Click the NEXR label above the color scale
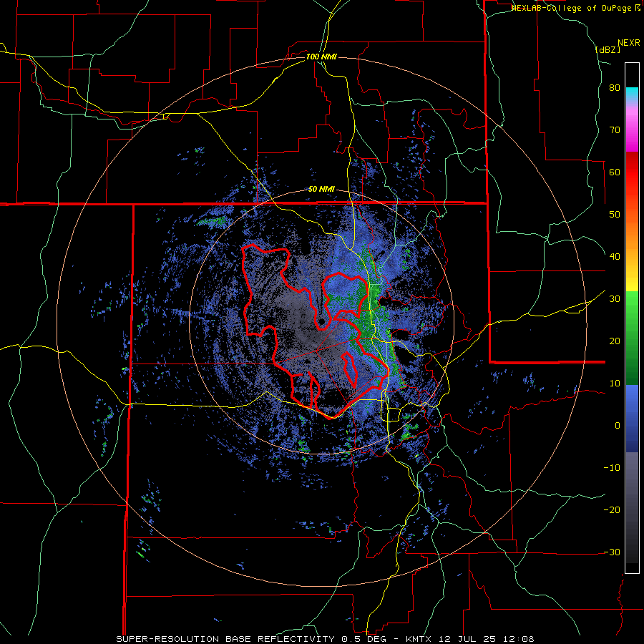Image resolution: width=644 pixels, height=644 pixels. 628,43
